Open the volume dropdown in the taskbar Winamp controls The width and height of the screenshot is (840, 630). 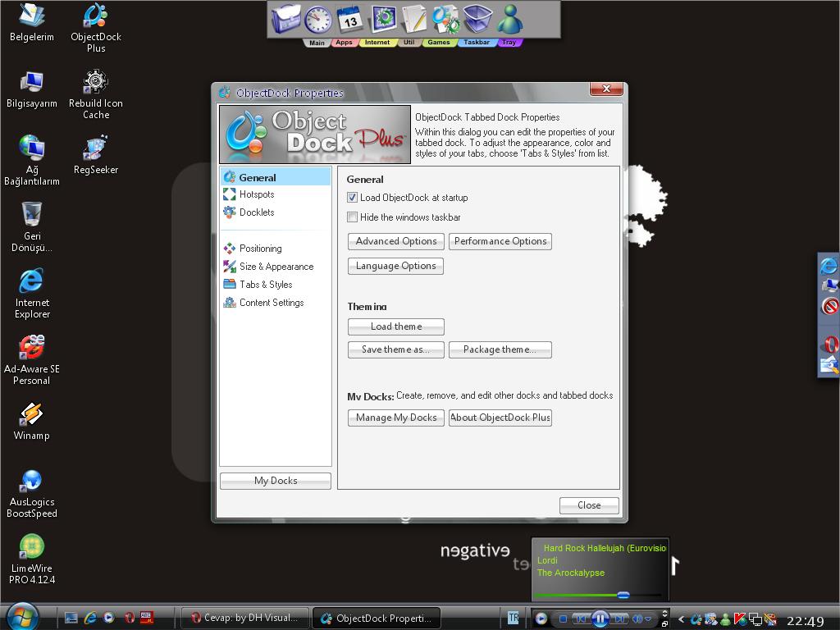click(648, 619)
